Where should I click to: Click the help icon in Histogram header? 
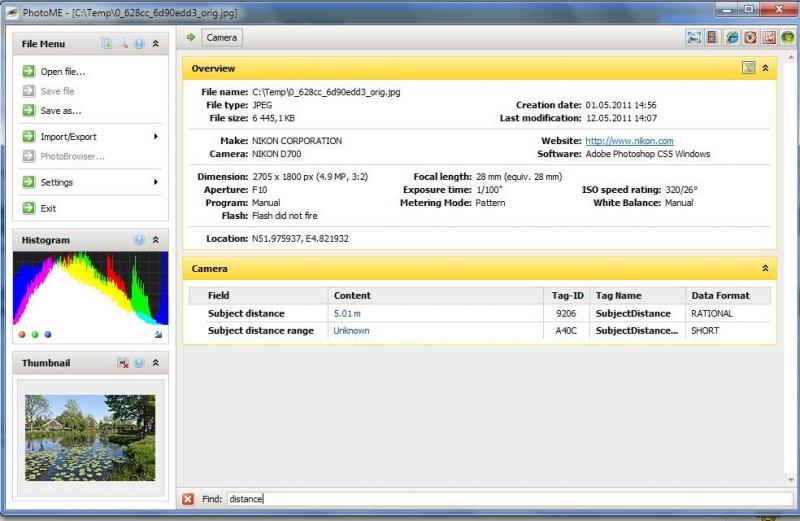[139, 240]
